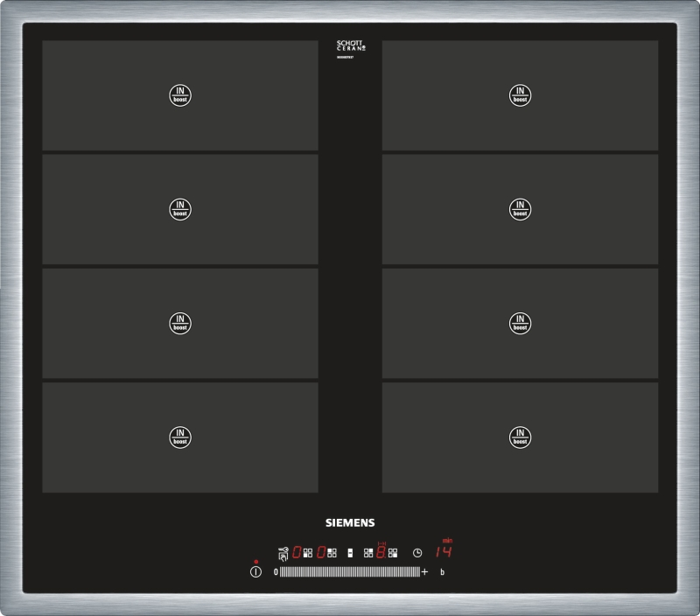Tap the flexZone link symbol in the center
The width and height of the screenshot is (700, 616).
coord(351,553)
